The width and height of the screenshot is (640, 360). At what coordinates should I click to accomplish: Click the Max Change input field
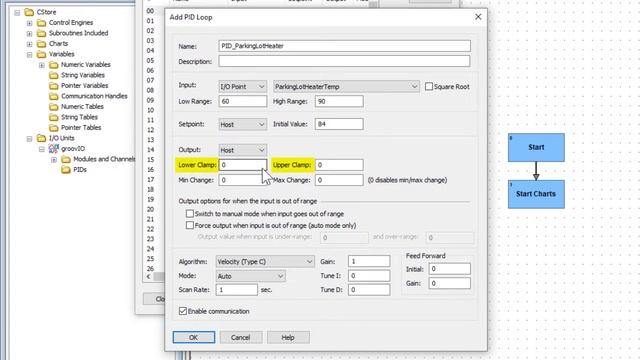[x=339, y=180]
